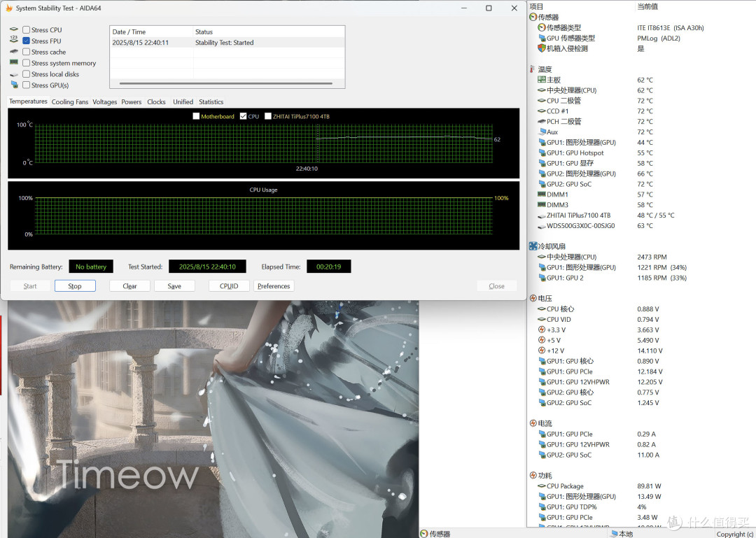Click the AIDA64 flame icon in title bar
This screenshot has height=538, width=756.
click(8, 8)
